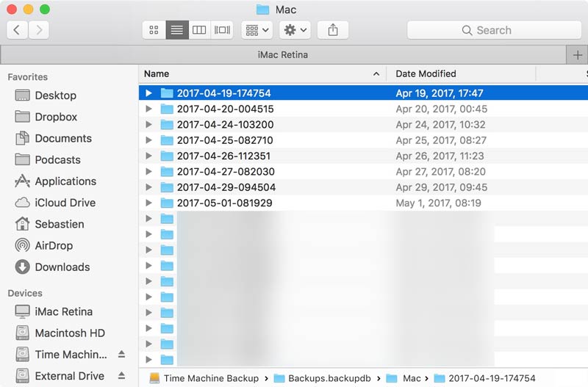Sort by the Date Modified column header
The width and height of the screenshot is (588, 387).
[461, 74]
